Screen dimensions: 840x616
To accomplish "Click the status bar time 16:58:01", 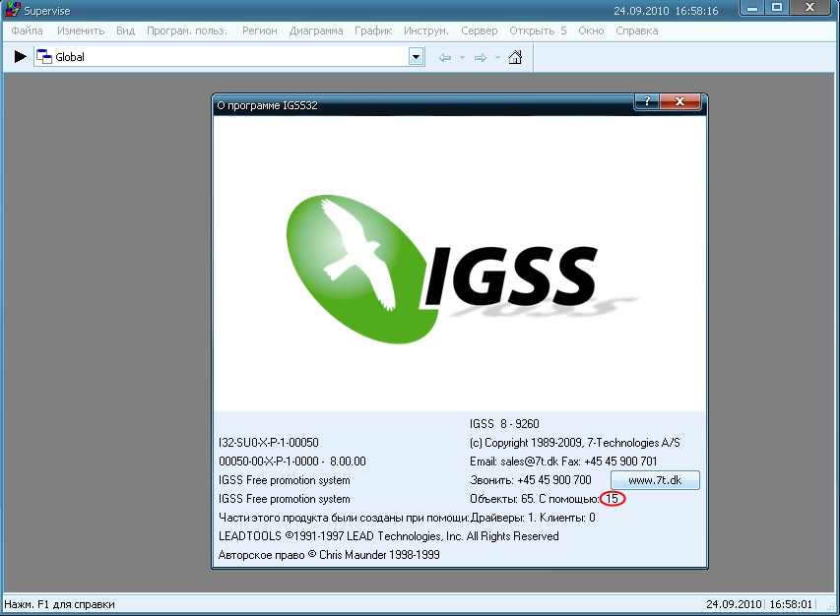I will tap(791, 604).
